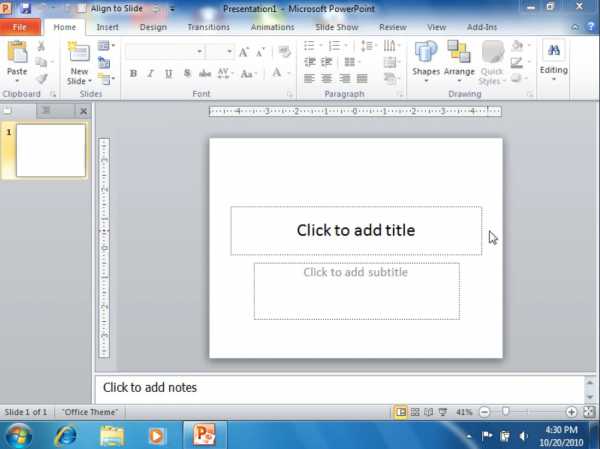Switch to the Review tab
The image size is (600, 449).
[393, 27]
